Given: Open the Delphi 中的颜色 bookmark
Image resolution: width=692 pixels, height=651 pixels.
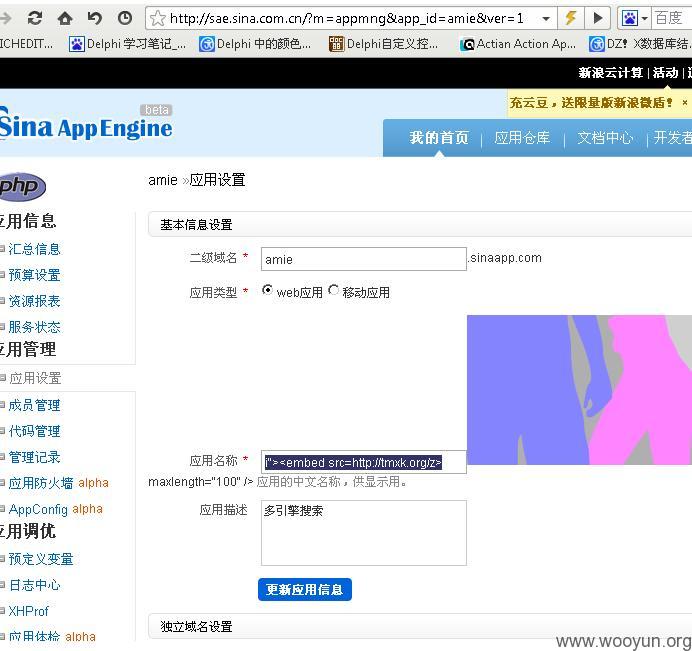Looking at the screenshot, I should click(255, 44).
